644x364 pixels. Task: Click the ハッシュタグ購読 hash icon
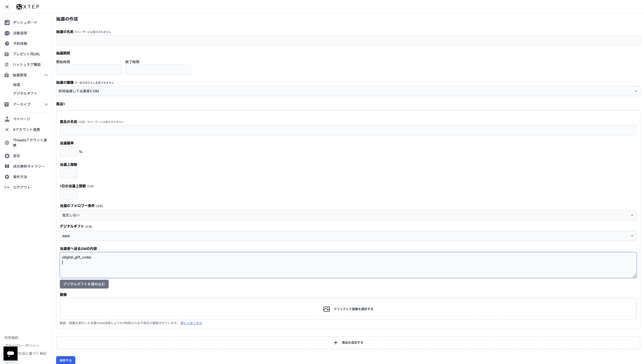click(7, 65)
